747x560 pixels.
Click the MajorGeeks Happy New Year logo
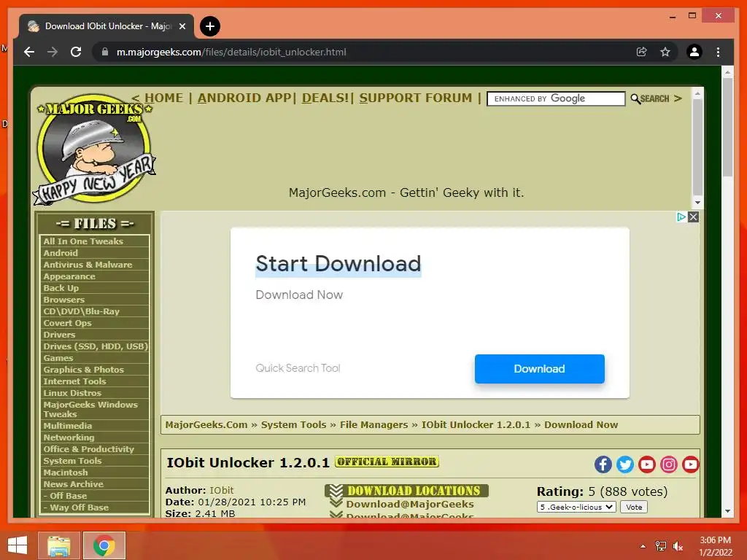[94, 149]
